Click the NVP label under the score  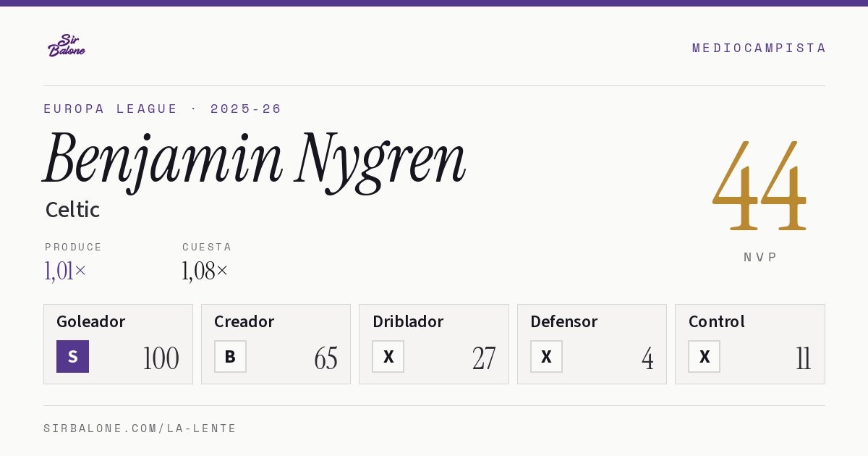point(760,257)
